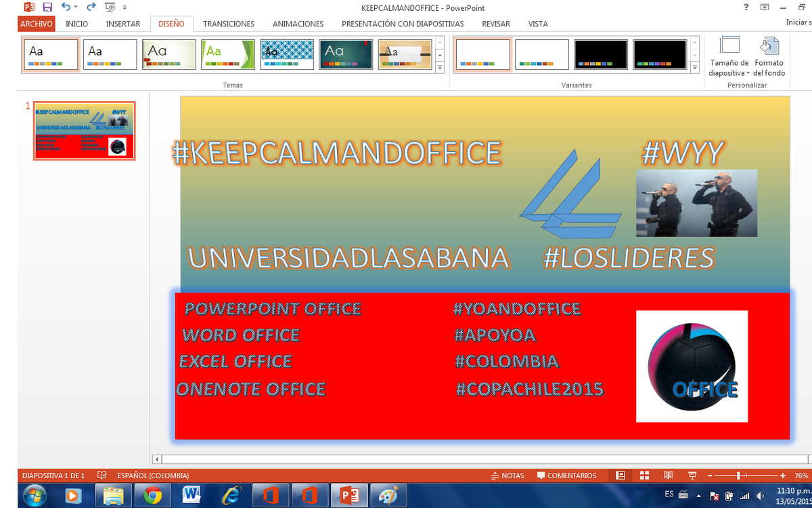
Task: Click the #KEEPCALMANDOFFICE title text
Action: pyautogui.click(x=337, y=153)
